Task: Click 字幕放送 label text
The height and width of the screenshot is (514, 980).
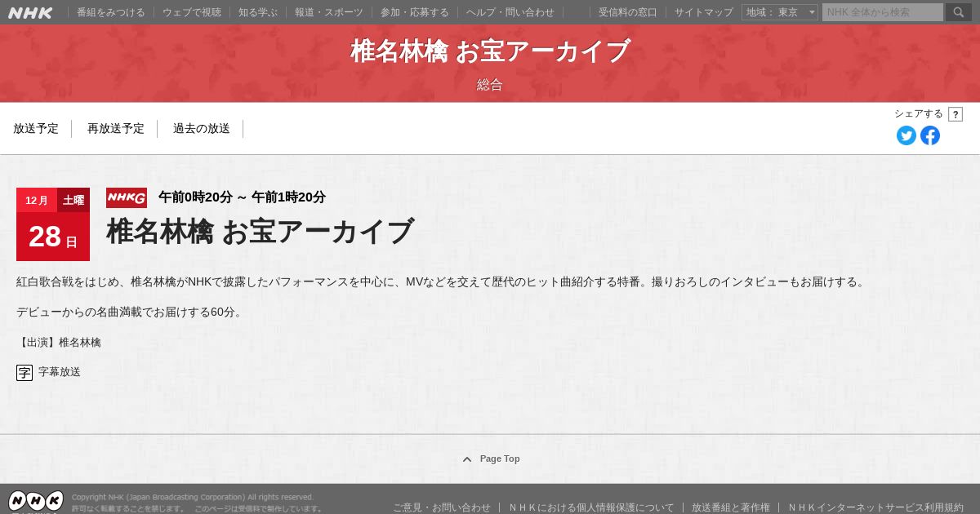Action: (60, 372)
